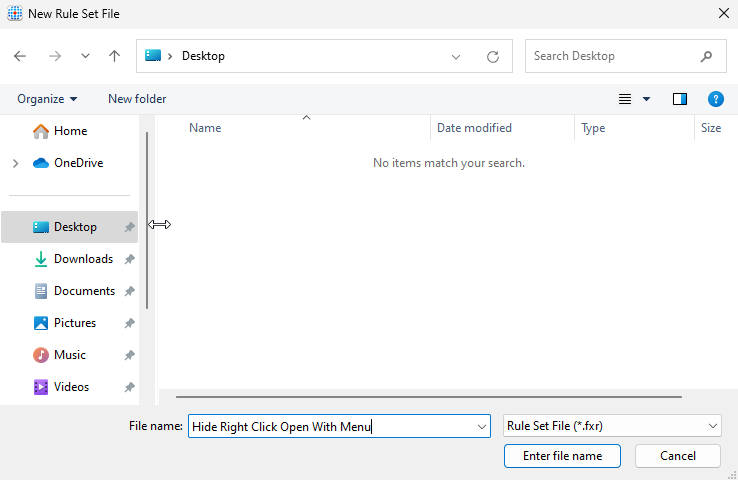738x480 pixels.
Task: Click the pin icon next to Downloads
Action: coord(129,259)
